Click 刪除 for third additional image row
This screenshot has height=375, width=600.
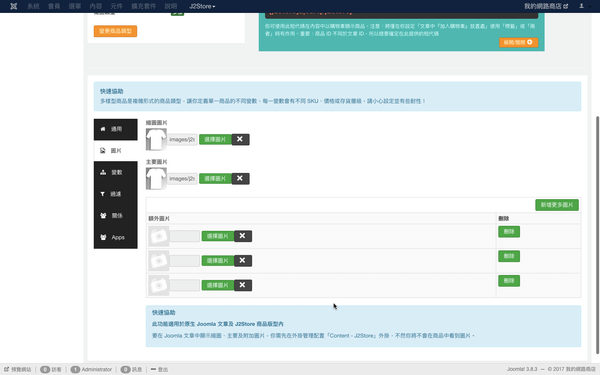[509, 280]
